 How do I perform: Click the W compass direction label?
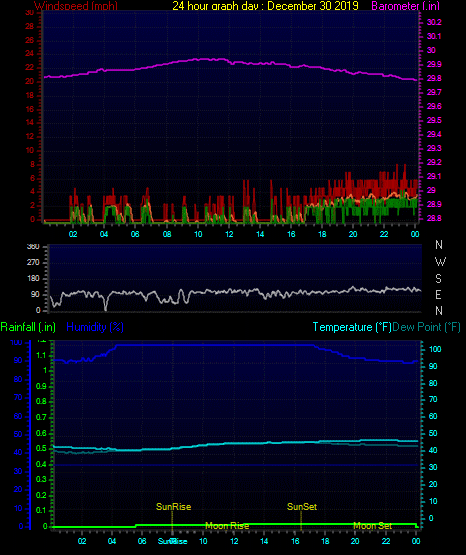440,262
